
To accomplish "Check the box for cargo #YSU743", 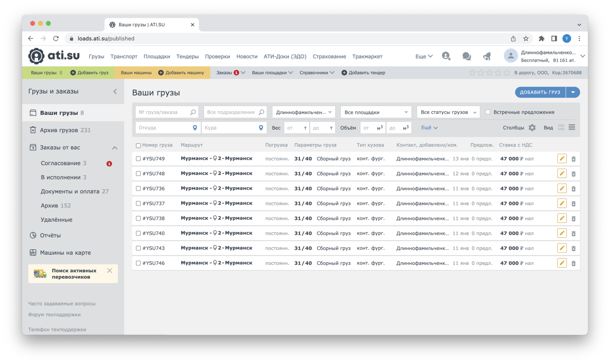I will 138,248.
